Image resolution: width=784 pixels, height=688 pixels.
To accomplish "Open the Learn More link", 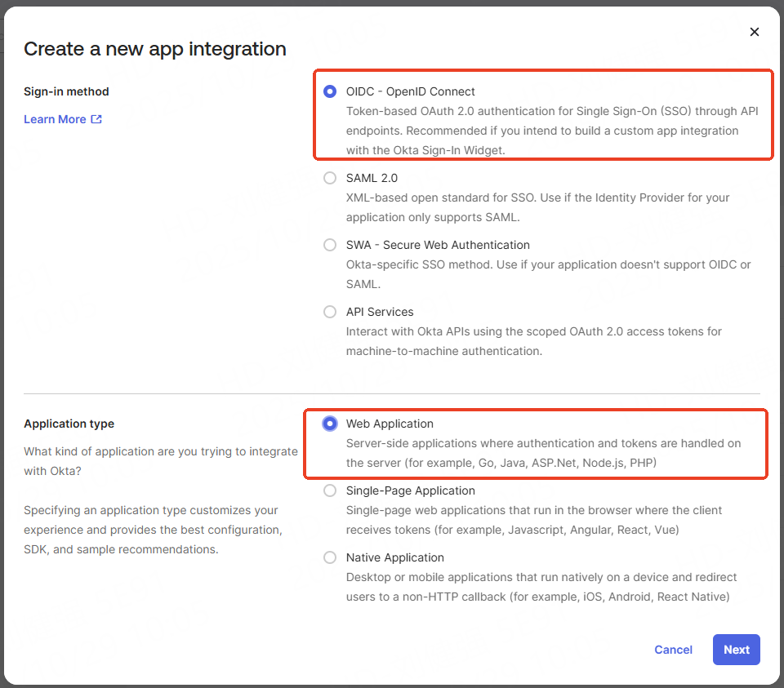I will (55, 119).
